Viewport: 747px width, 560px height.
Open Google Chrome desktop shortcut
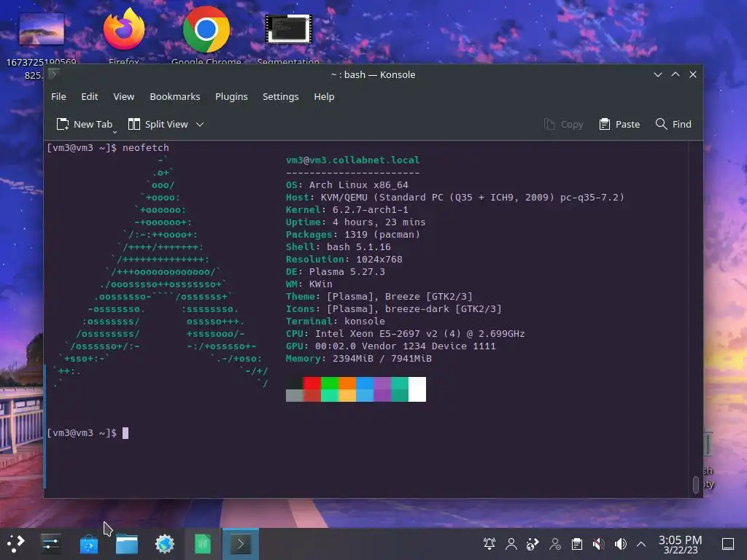206,36
